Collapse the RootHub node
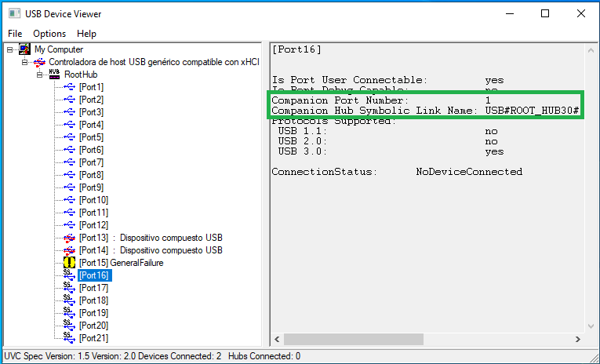Image resolution: width=600 pixels, height=364 pixels. 39,75
